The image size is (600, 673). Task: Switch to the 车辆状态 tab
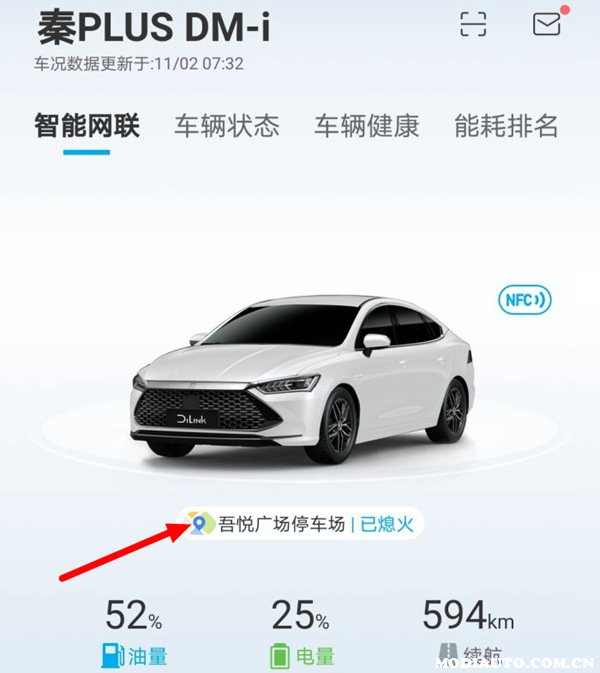(227, 126)
